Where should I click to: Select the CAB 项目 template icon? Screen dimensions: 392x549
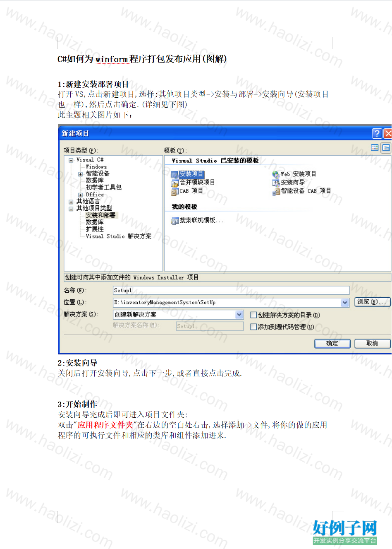click(x=175, y=191)
